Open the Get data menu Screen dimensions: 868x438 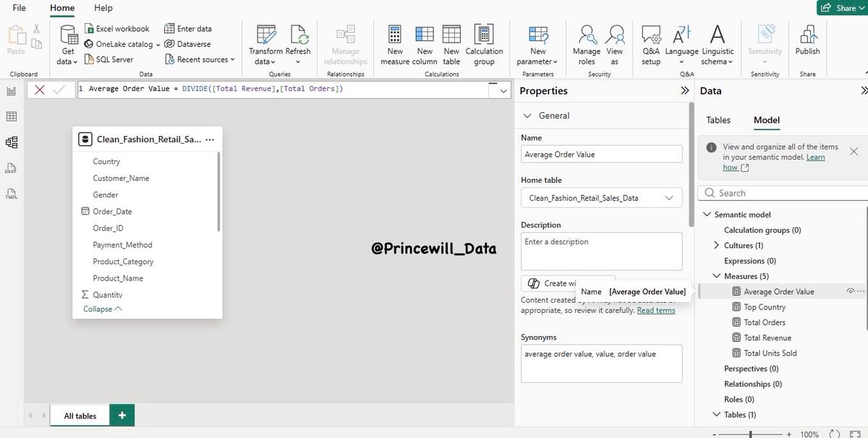pyautogui.click(x=68, y=45)
